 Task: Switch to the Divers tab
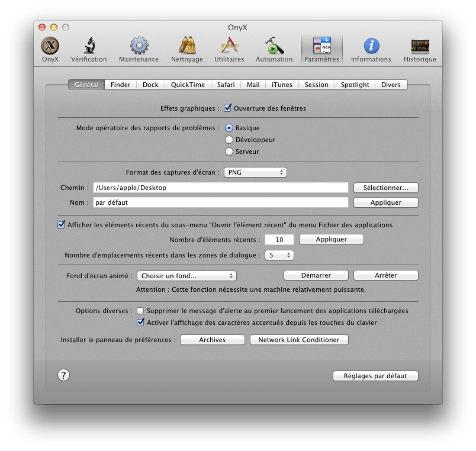[391, 85]
